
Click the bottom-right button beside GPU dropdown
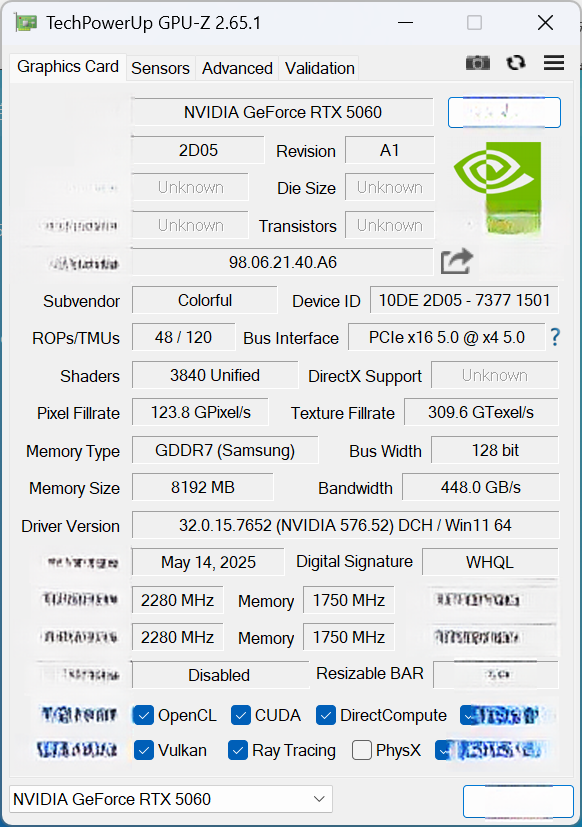click(518, 801)
